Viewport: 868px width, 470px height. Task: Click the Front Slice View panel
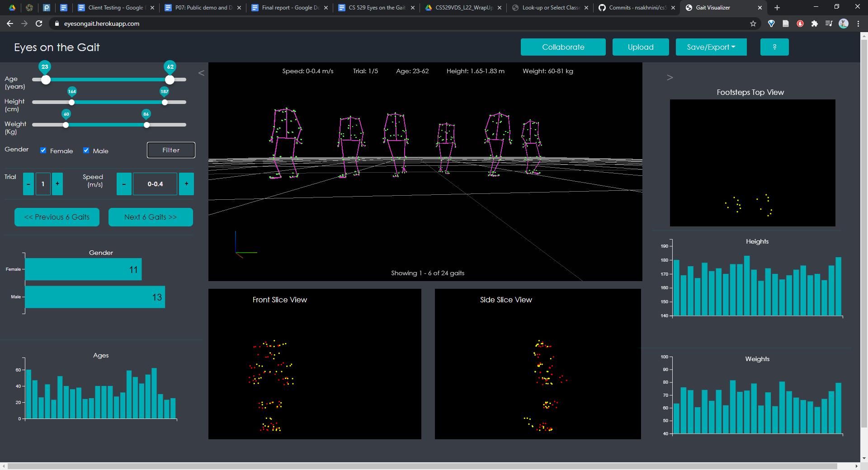315,364
